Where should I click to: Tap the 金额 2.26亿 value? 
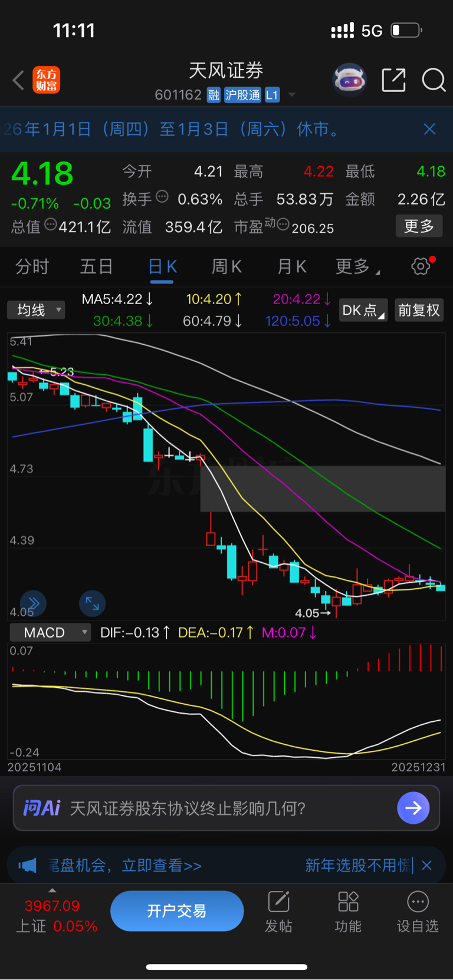tap(421, 199)
